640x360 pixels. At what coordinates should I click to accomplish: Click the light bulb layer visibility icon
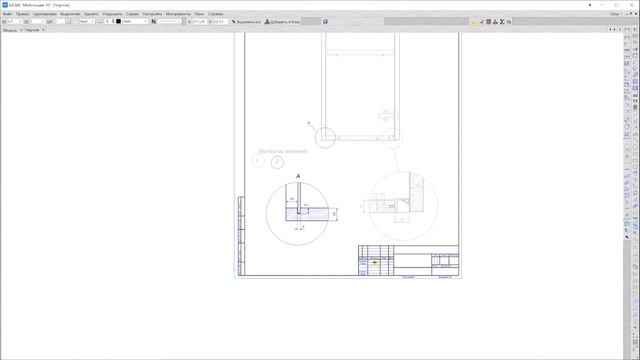(107, 21)
